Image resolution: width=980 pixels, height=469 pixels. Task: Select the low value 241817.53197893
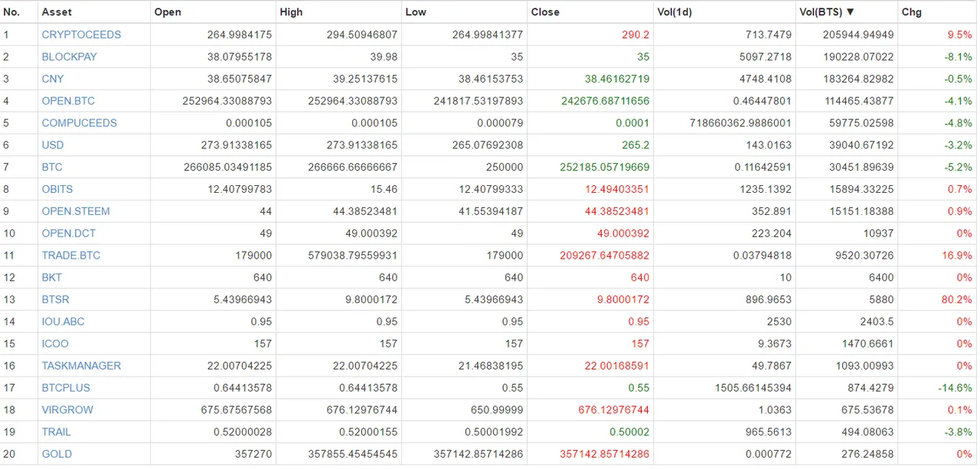point(479,101)
